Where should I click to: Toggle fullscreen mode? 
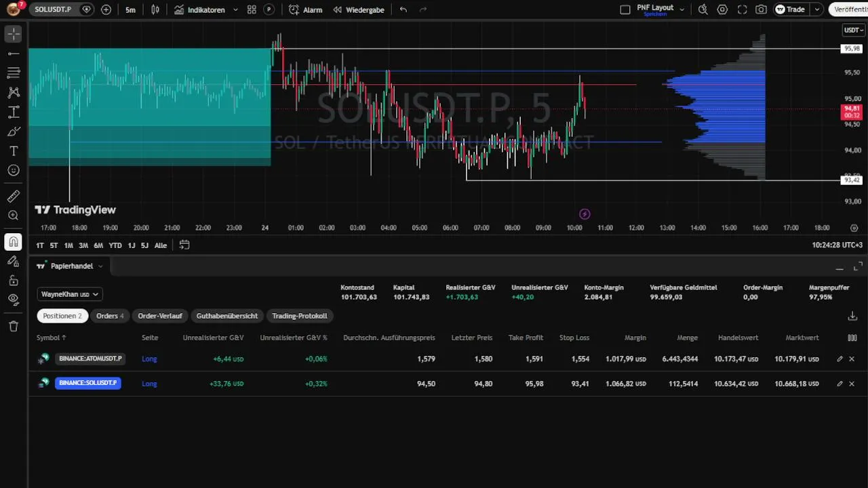pos(742,9)
